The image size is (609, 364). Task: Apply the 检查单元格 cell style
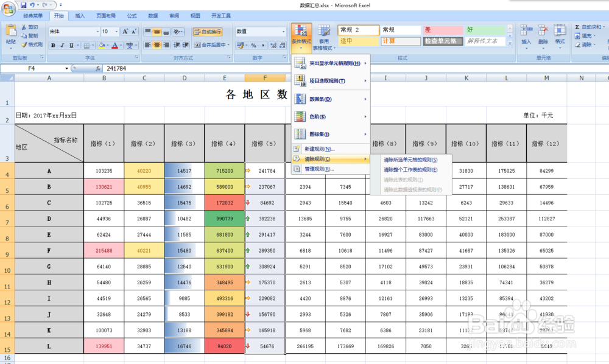442,41
